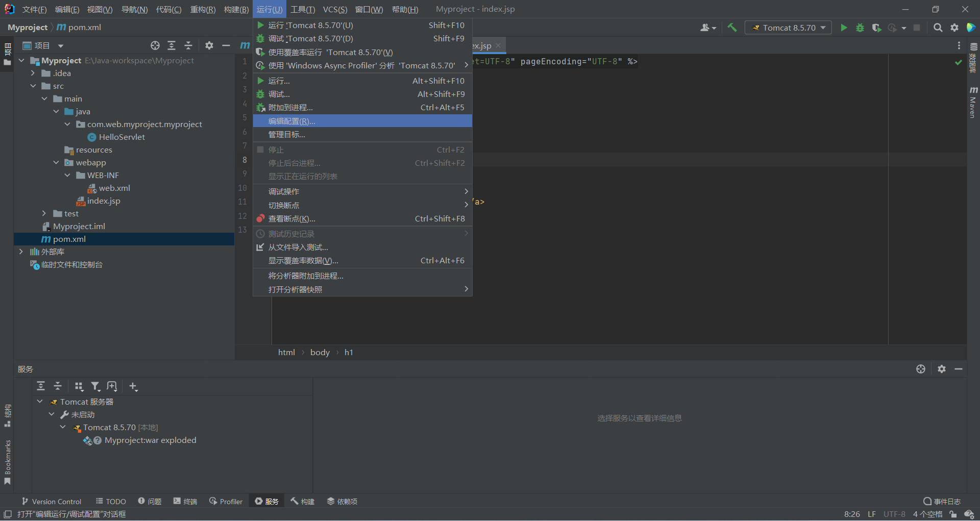
Task: Open 文件(F) menu in menu bar
Action: click(x=34, y=9)
